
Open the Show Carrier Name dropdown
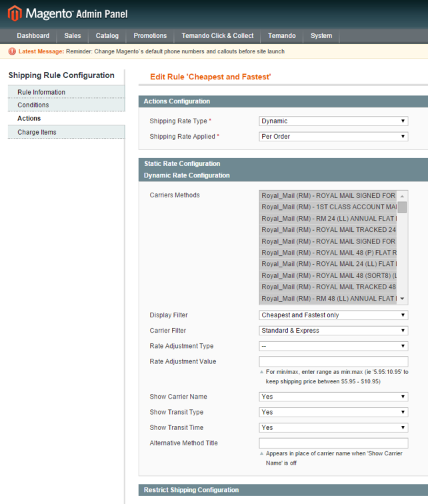[x=333, y=397]
